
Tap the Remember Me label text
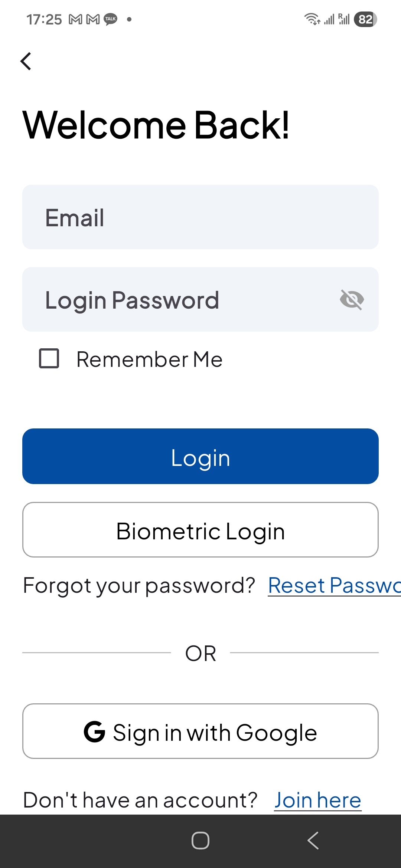[x=149, y=359]
